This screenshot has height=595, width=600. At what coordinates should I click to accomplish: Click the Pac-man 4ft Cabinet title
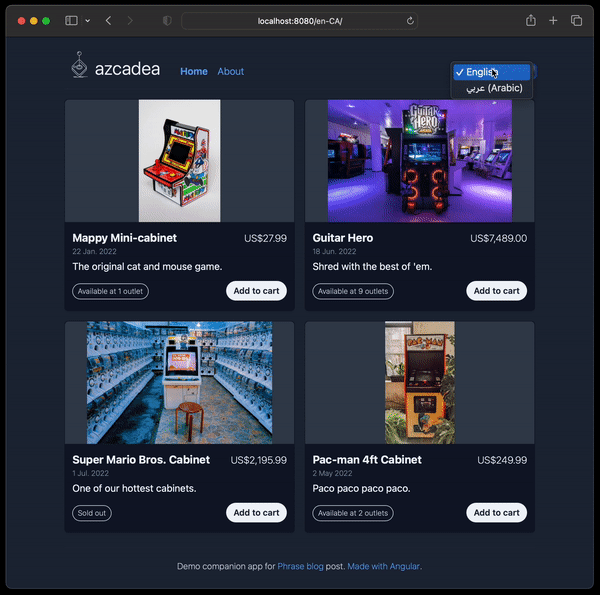coord(367,460)
